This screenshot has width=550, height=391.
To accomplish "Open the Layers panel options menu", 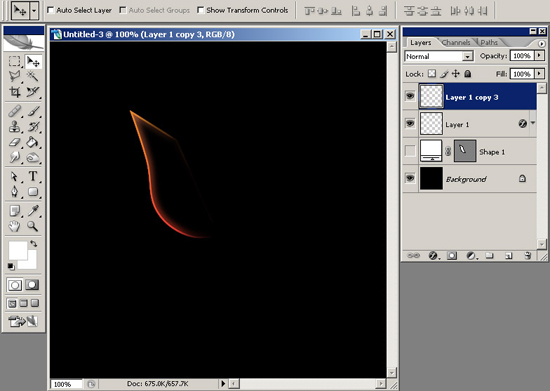I will click(x=542, y=43).
